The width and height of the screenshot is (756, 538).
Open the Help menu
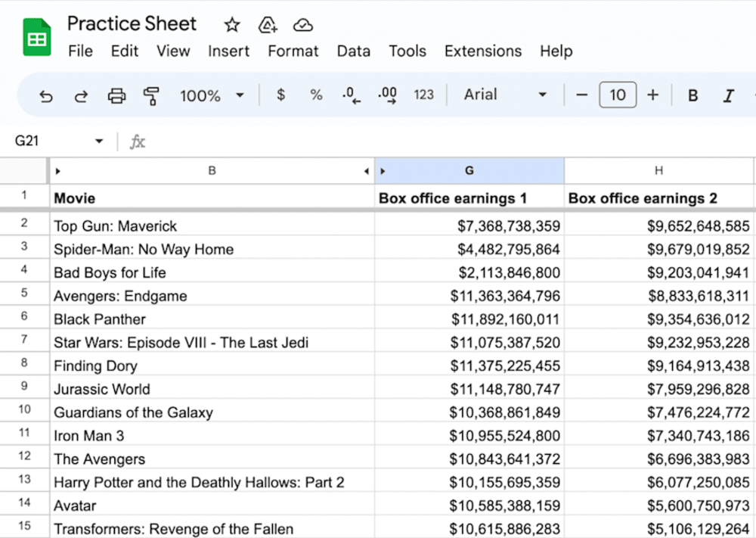click(x=556, y=51)
